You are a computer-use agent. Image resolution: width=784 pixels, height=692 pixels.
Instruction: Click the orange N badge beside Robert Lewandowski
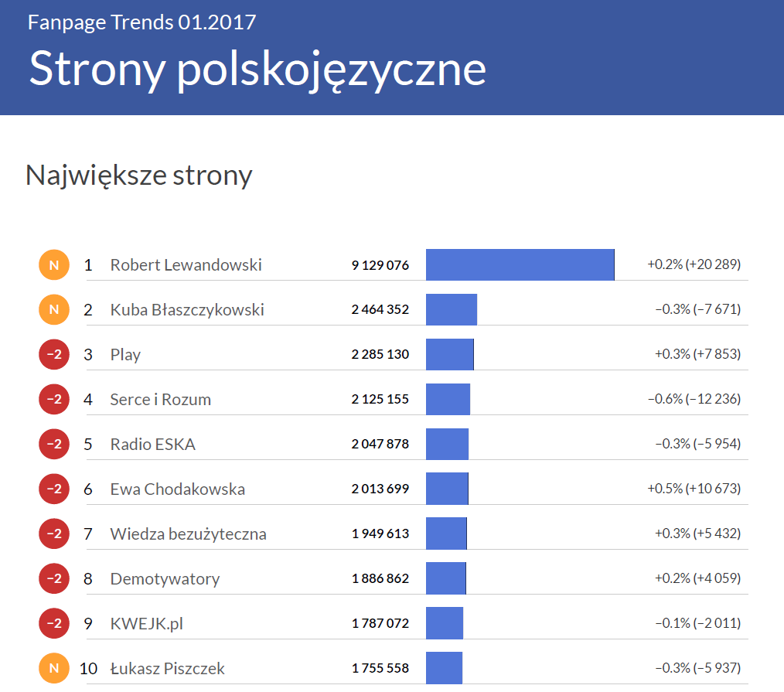click(x=53, y=265)
